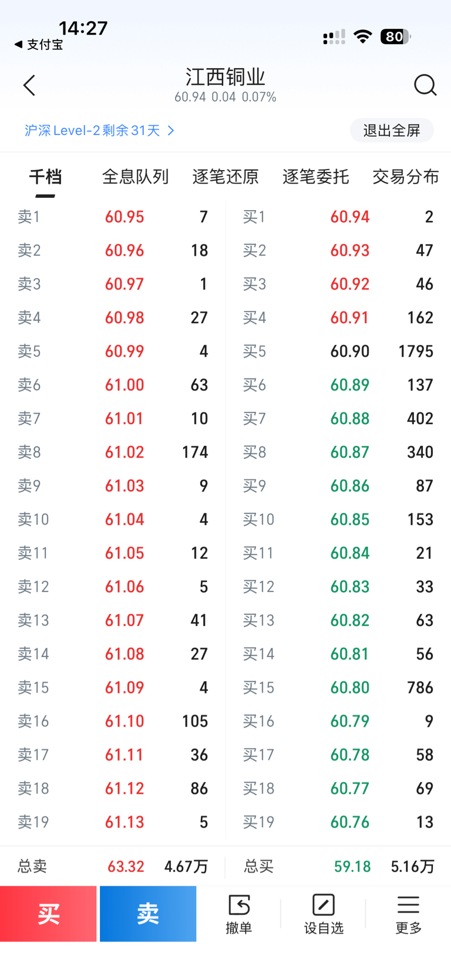Select the 交易分布 tab
The width and height of the screenshot is (451, 980).
[x=405, y=177]
